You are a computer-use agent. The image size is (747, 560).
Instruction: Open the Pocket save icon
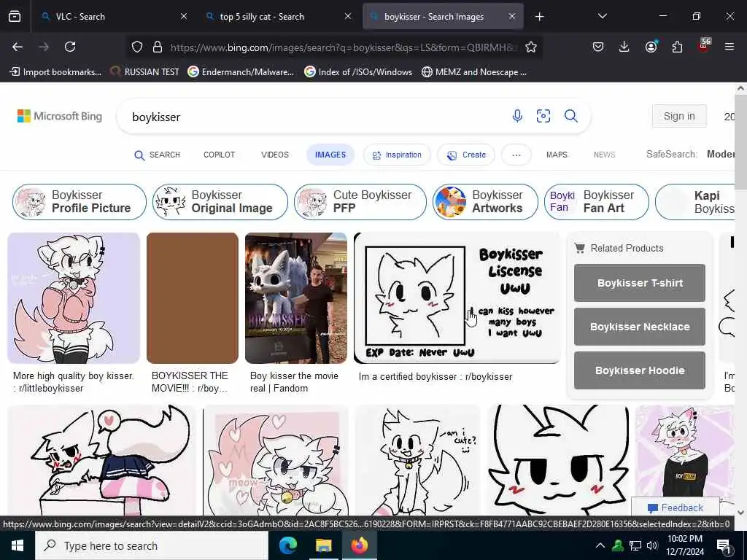[598, 47]
